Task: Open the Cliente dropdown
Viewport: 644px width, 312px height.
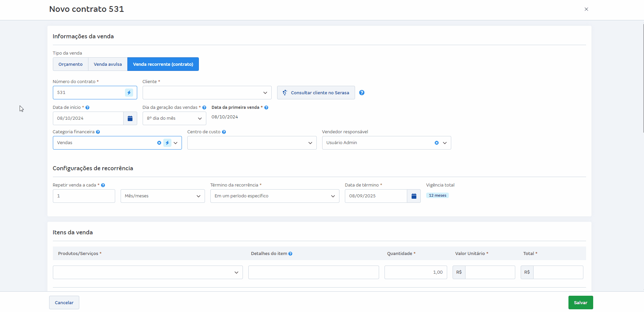Action: 207,93
